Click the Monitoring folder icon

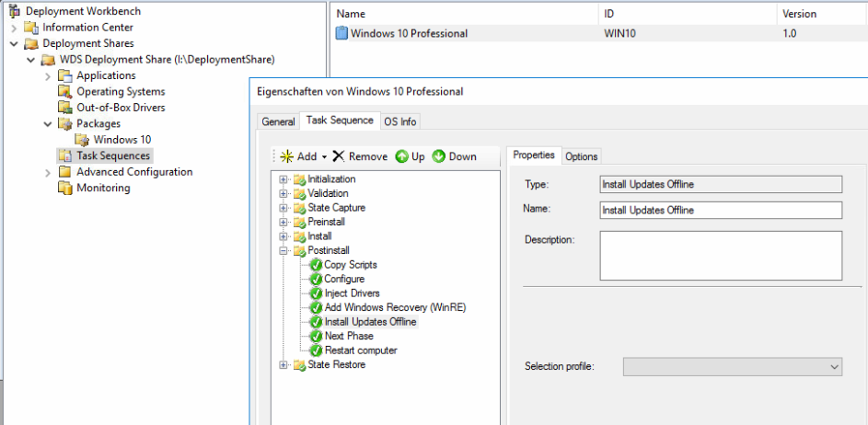pos(65,188)
